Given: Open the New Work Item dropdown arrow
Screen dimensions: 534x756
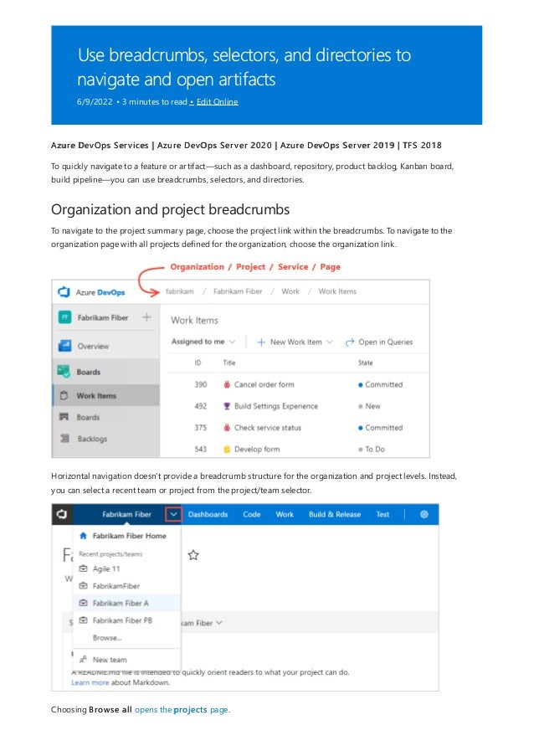Looking at the screenshot, I should click(330, 342).
